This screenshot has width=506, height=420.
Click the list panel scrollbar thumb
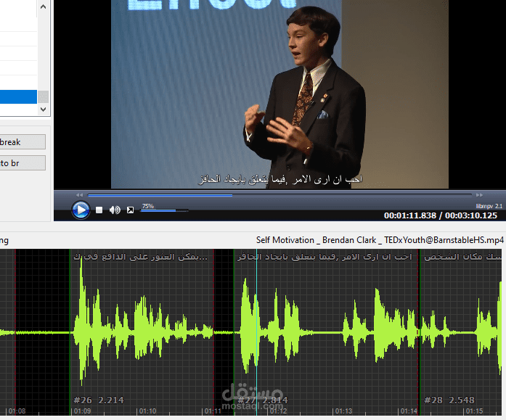[x=44, y=96]
